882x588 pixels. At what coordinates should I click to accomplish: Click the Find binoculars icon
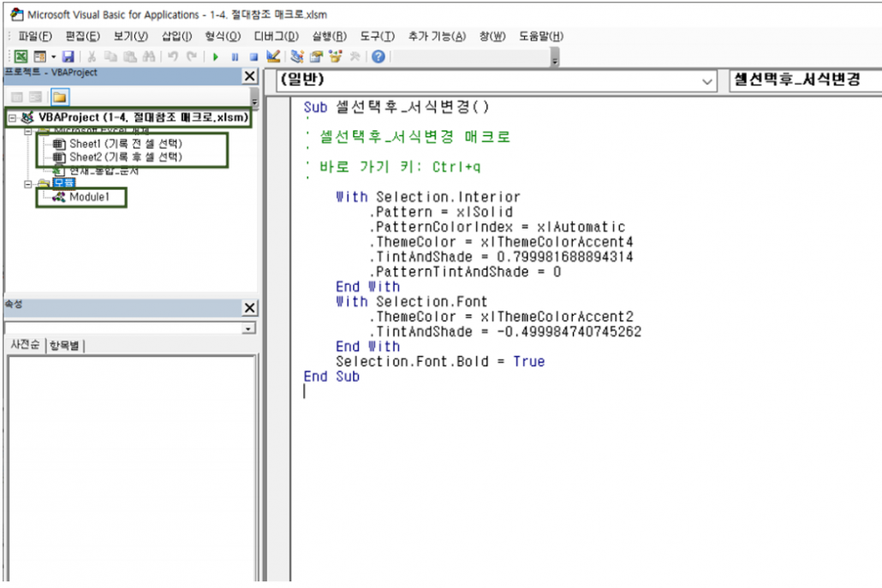[148, 56]
